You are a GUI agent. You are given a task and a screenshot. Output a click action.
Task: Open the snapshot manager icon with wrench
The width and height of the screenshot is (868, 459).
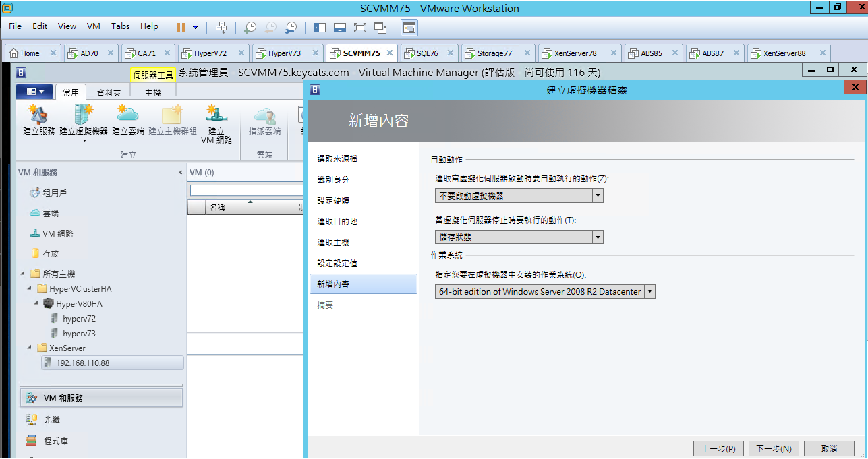tap(291, 27)
